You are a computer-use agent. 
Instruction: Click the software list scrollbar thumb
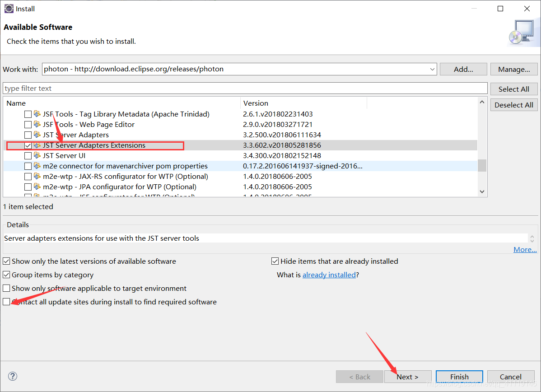coord(482,165)
